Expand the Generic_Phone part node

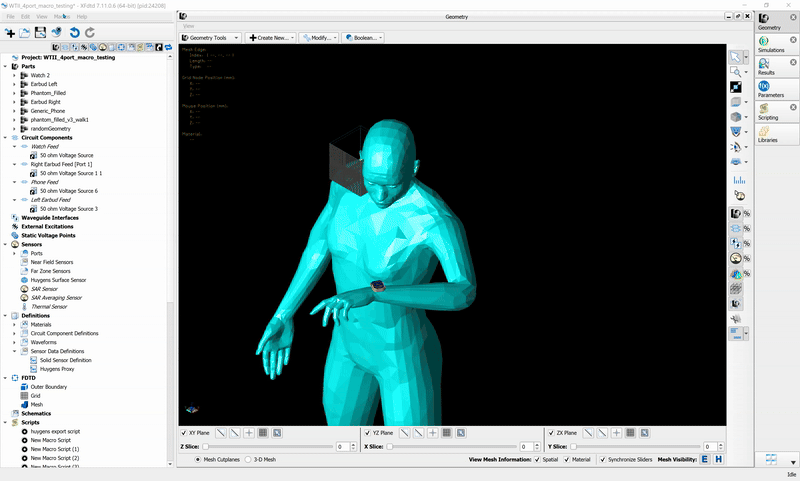tap(14, 111)
